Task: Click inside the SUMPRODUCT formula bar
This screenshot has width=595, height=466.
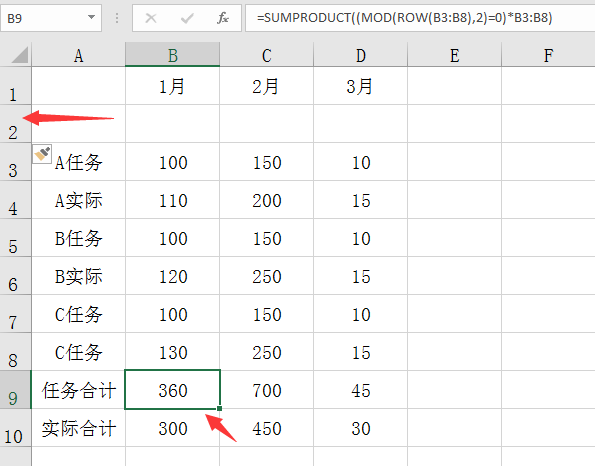Action: pyautogui.click(x=420, y=18)
